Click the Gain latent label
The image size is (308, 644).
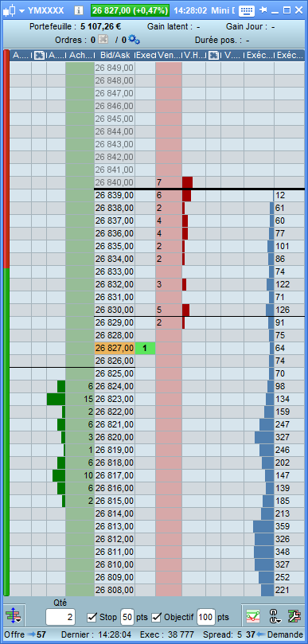click(x=170, y=27)
